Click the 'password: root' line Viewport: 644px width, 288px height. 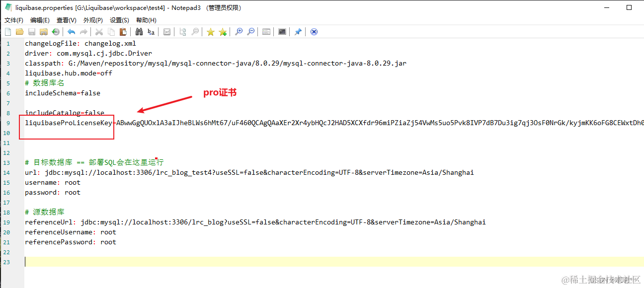[53, 192]
